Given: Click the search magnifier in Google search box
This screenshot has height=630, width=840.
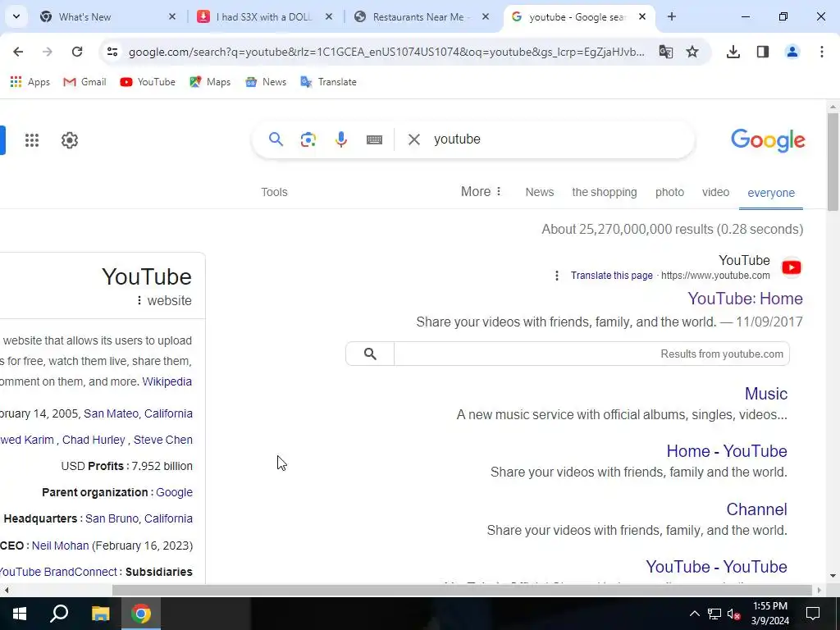Looking at the screenshot, I should [276, 139].
